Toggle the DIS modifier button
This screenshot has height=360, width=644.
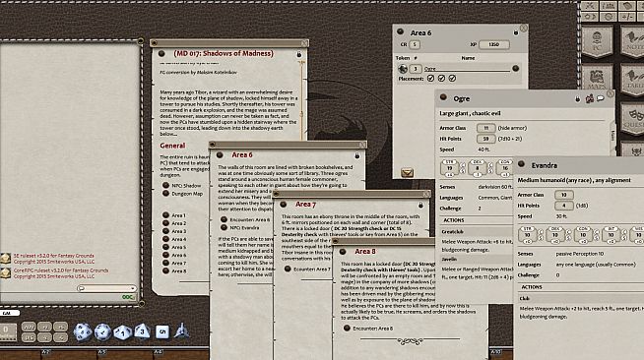[29, 337]
